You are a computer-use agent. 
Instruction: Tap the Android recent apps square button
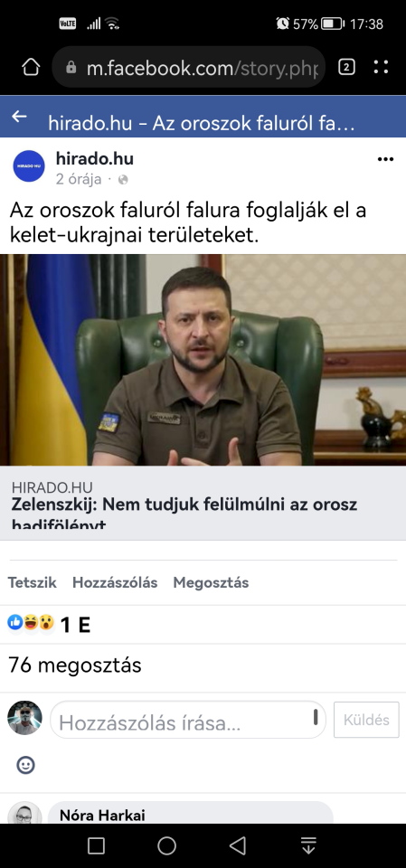[x=97, y=845]
